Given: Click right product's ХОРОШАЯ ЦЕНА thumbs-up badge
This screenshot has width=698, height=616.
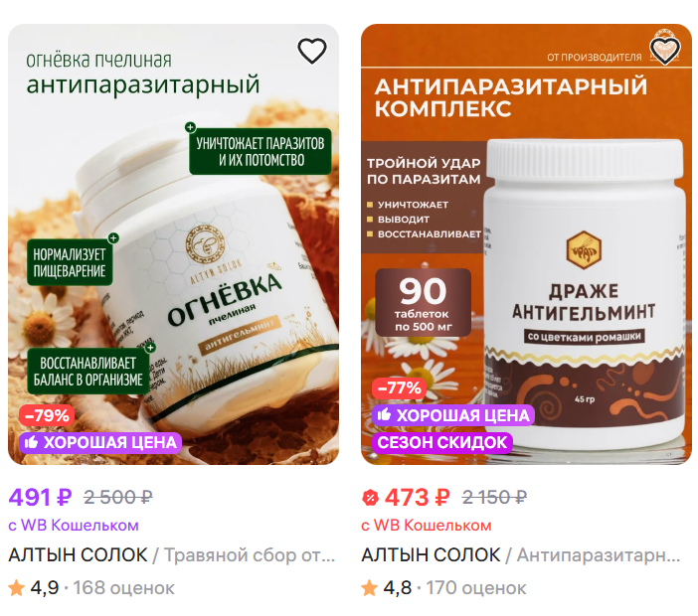Looking at the screenshot, I should 453,415.
